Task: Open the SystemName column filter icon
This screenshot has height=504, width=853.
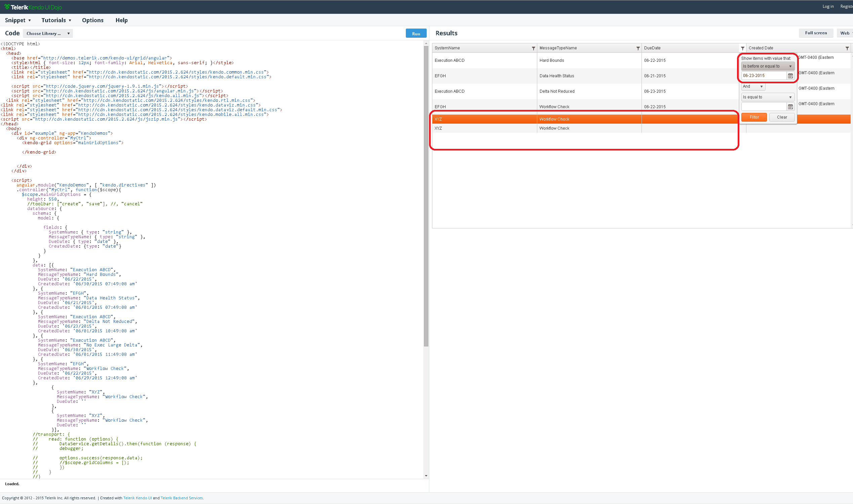Action: (x=533, y=48)
